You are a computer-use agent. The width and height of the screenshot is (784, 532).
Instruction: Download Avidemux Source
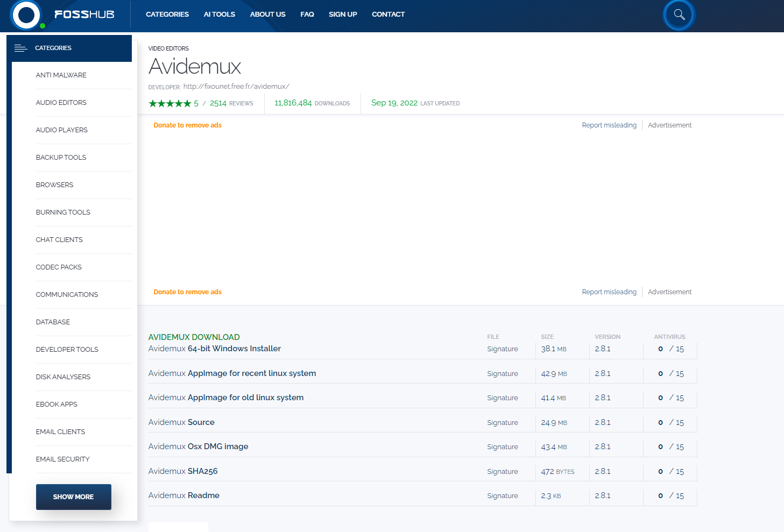181,422
